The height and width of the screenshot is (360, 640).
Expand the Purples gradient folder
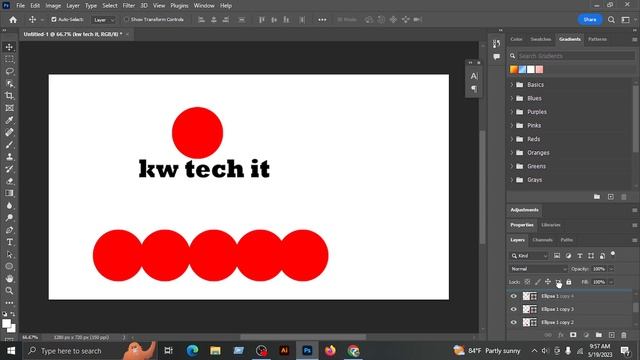[x=512, y=112]
